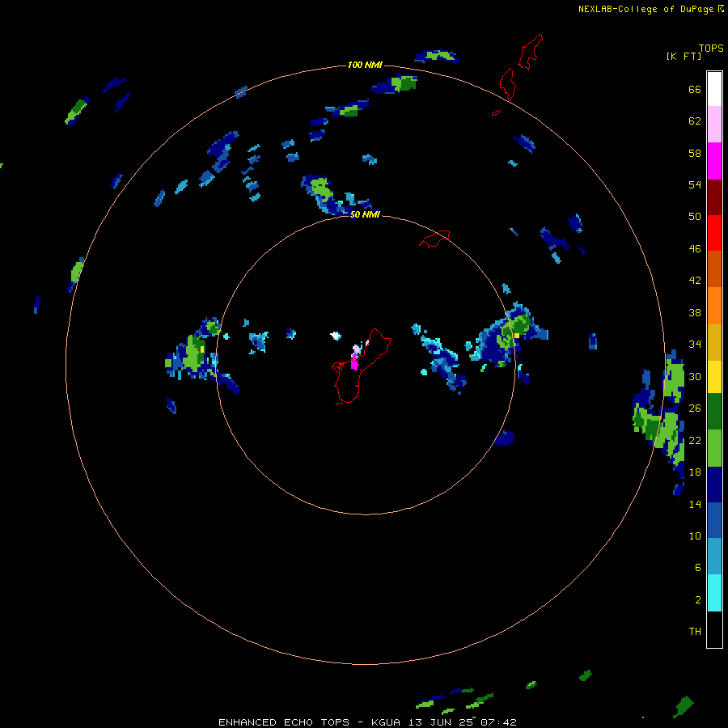Click the "42" legend value
Screen dimensions: 728x728
pyautogui.click(x=695, y=280)
